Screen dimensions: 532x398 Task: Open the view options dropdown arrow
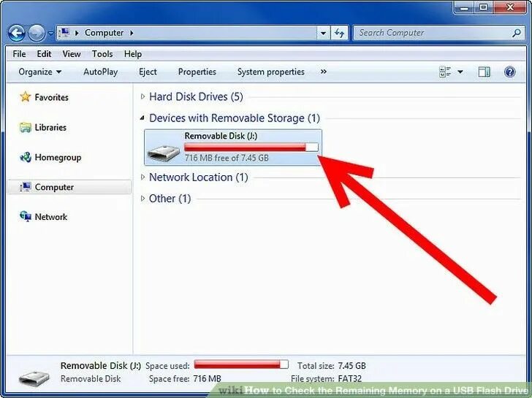tap(460, 72)
